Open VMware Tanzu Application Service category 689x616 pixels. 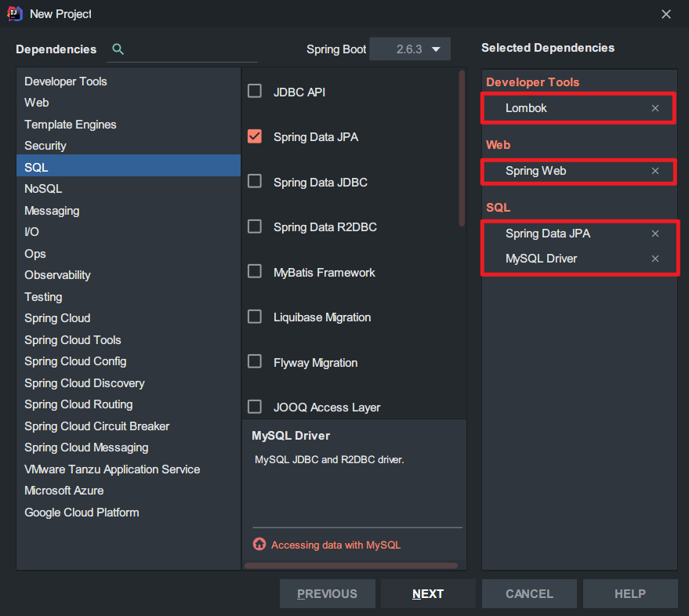(x=129, y=469)
